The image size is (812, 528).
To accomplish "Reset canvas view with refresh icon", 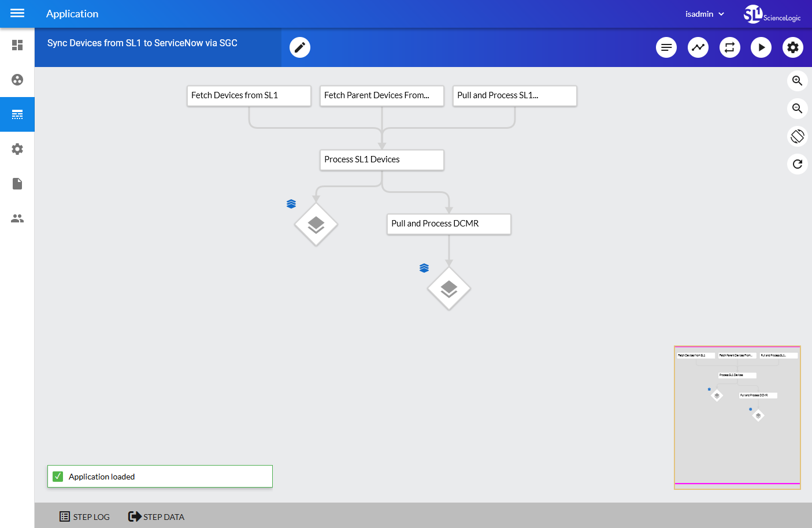I will pos(798,164).
